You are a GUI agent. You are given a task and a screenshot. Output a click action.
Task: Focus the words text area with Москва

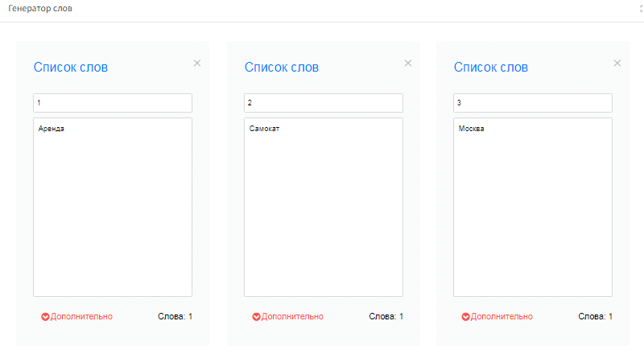(533, 207)
